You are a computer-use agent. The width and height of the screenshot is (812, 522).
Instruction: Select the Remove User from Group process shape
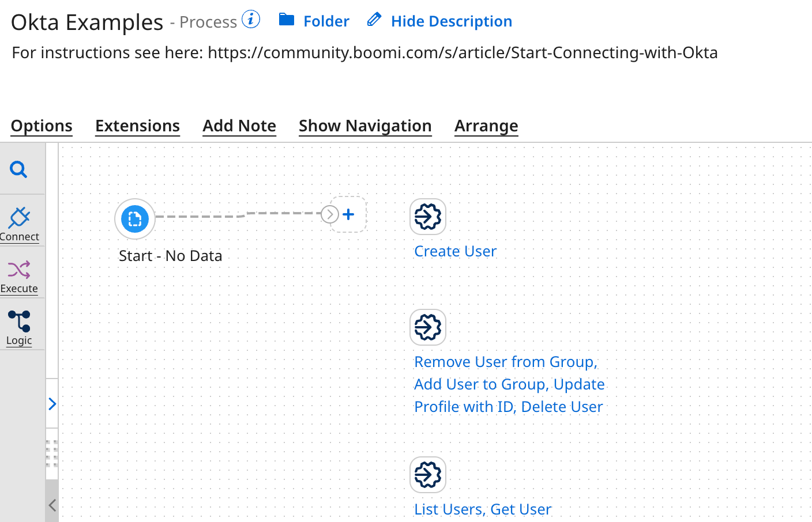pos(428,327)
